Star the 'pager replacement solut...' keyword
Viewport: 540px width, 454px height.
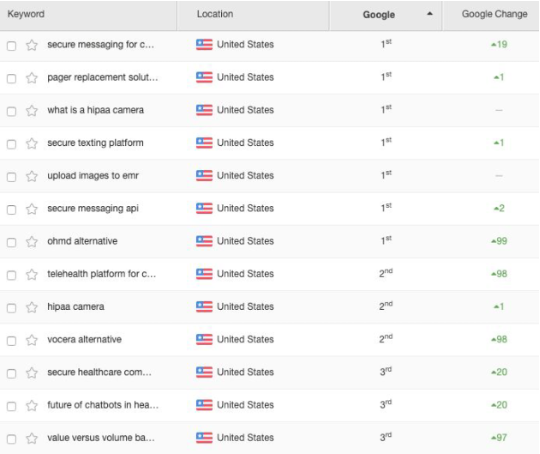(x=32, y=78)
